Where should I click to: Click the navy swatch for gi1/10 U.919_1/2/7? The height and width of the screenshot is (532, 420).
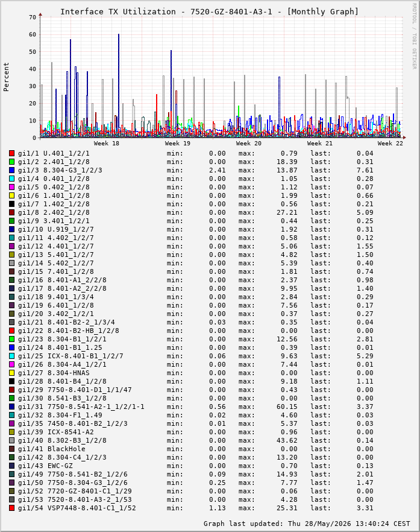11,230
